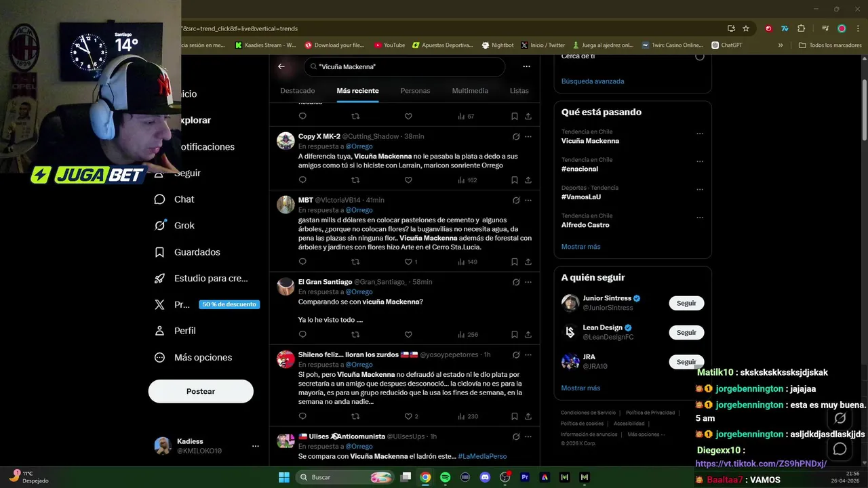Open Grok action on the Ulises Anticomunista post
Viewport: 868px width, 488px height.
click(516, 436)
